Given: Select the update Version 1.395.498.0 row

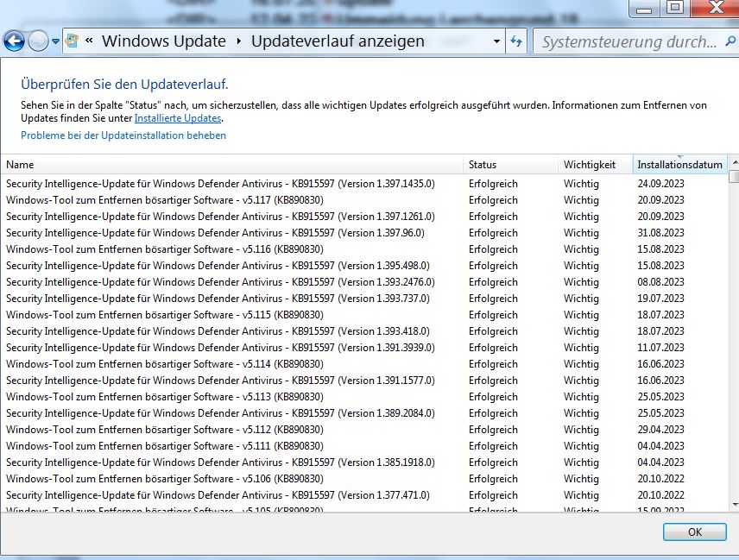Looking at the screenshot, I should (x=363, y=266).
